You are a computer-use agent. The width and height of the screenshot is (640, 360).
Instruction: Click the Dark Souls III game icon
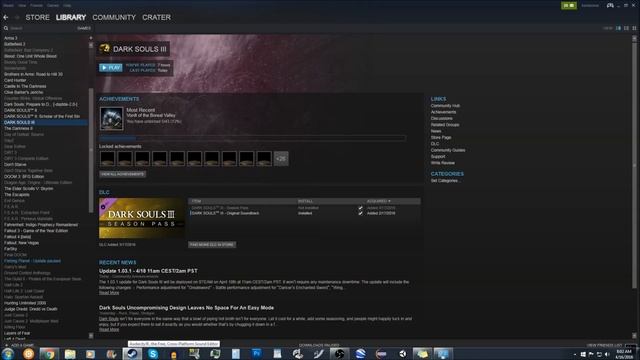[x=104, y=49]
